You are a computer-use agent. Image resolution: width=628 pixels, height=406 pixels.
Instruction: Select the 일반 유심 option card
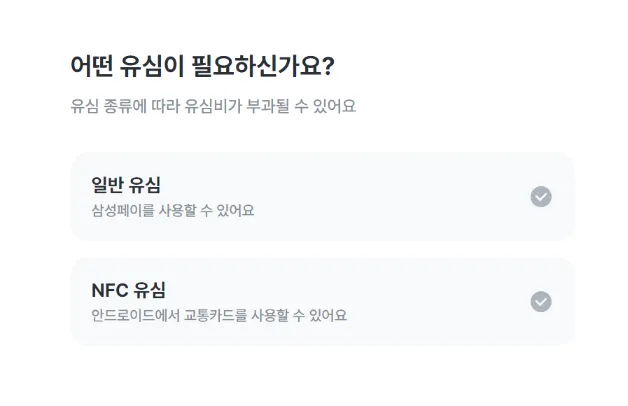pos(322,196)
